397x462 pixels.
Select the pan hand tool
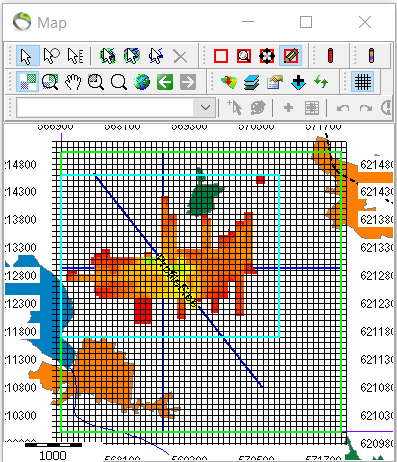(73, 82)
